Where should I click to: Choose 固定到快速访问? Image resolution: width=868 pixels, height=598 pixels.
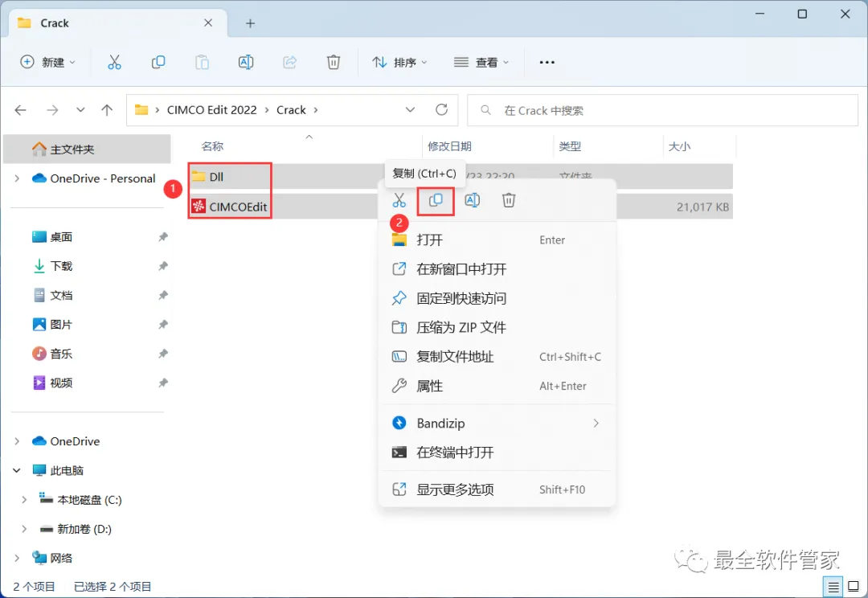[x=497, y=298]
